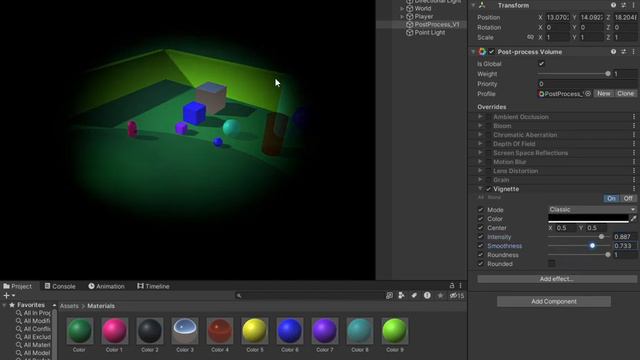Image resolution: width=640 pixels, height=360 pixels.
Task: Select the Color 6 blue material
Action: click(290, 335)
